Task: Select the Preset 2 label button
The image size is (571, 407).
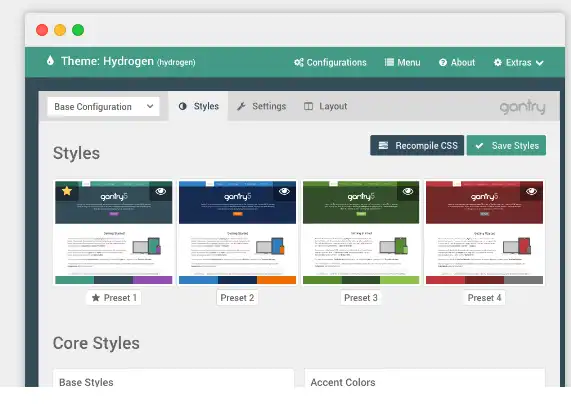Action: click(237, 298)
